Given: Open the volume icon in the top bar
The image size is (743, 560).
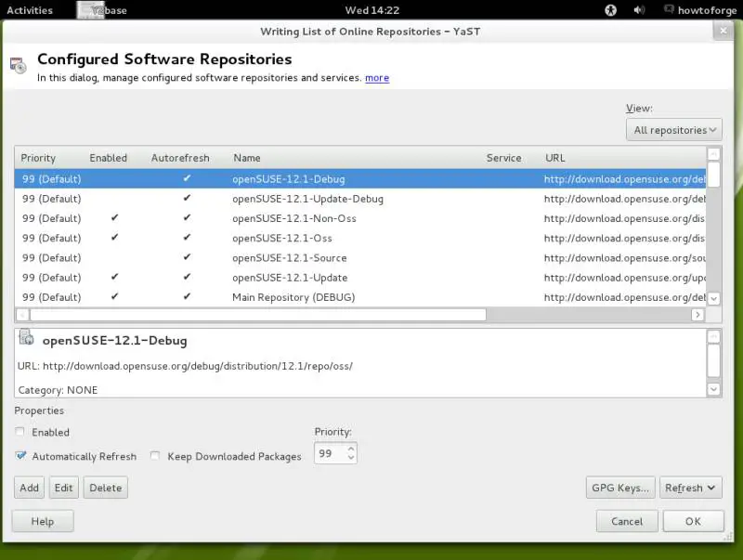Looking at the screenshot, I should 639,10.
